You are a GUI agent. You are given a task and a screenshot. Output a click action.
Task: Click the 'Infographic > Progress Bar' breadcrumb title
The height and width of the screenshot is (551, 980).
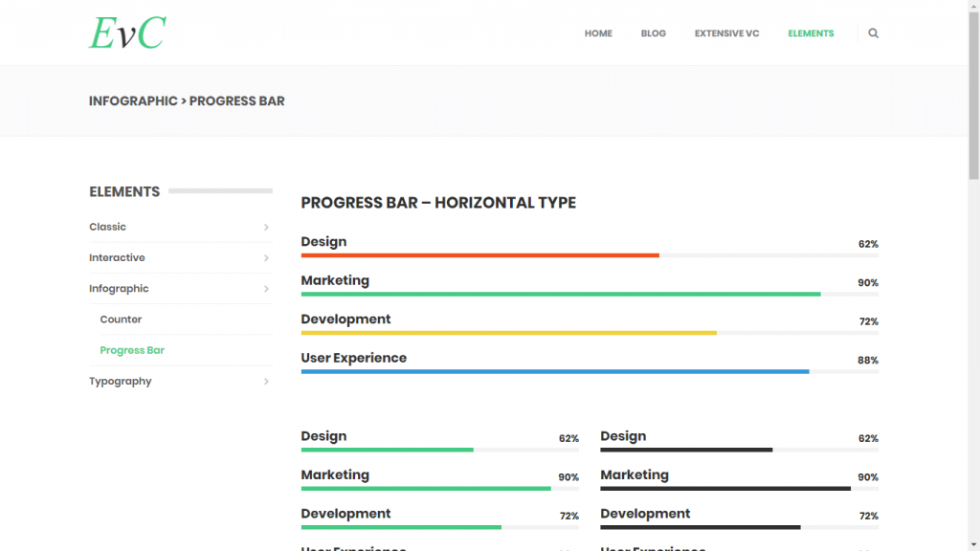click(187, 101)
